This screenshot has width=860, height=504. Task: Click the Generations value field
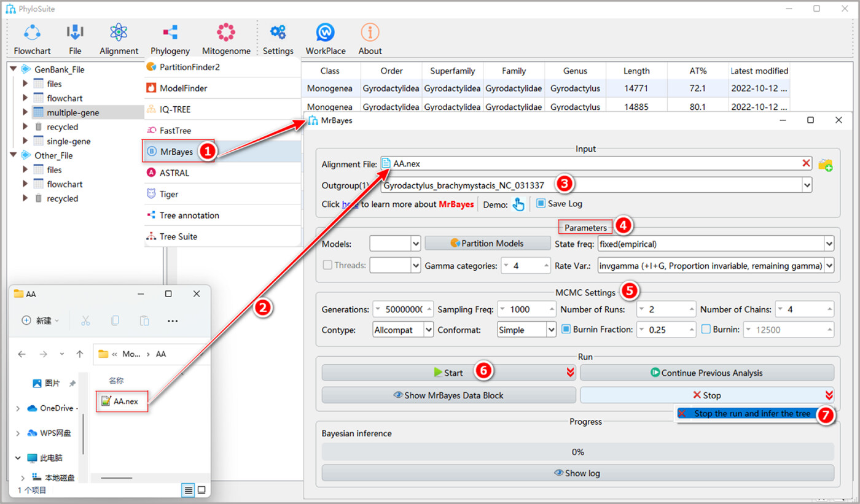[403, 309]
